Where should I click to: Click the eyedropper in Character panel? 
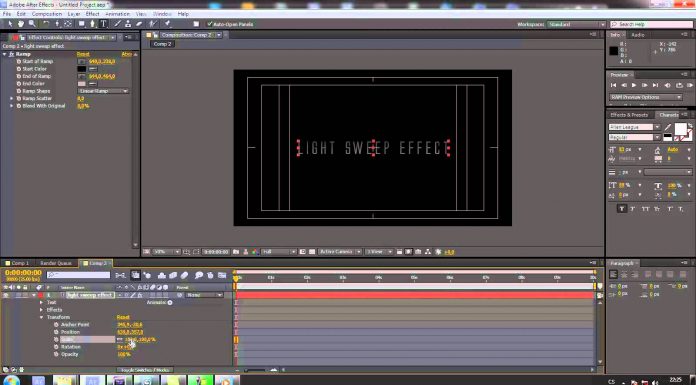pyautogui.click(x=668, y=127)
